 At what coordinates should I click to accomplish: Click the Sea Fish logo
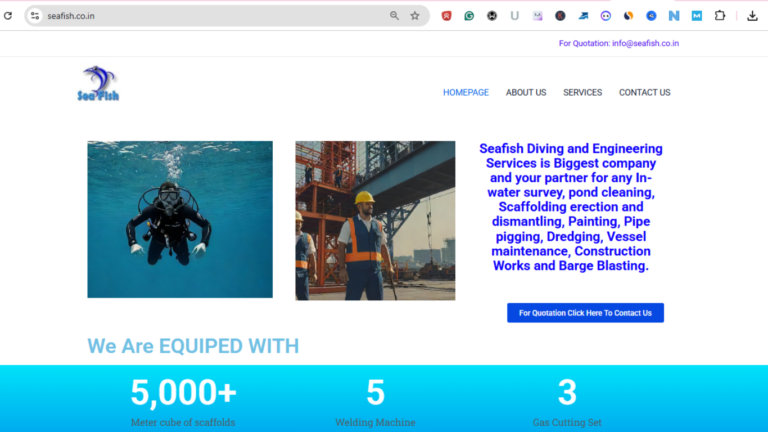click(98, 83)
